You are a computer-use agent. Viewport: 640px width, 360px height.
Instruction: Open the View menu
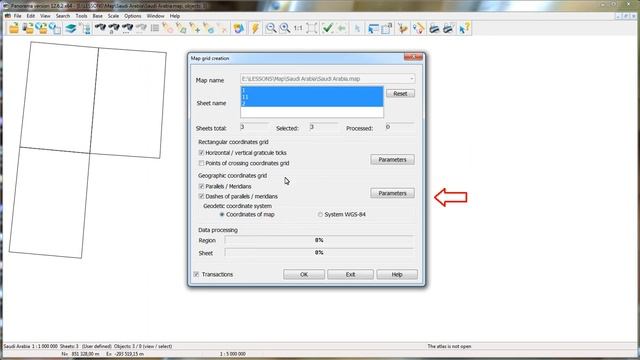click(x=45, y=16)
